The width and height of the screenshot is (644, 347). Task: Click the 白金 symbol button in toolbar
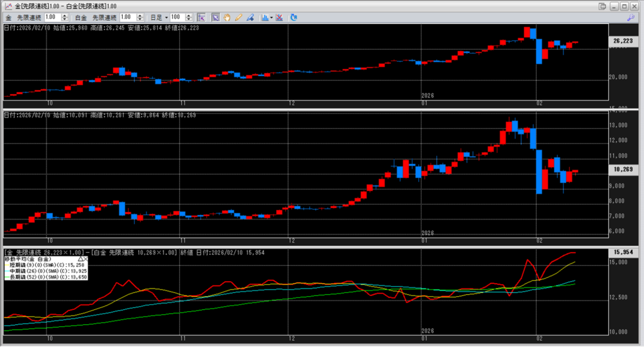[79, 17]
